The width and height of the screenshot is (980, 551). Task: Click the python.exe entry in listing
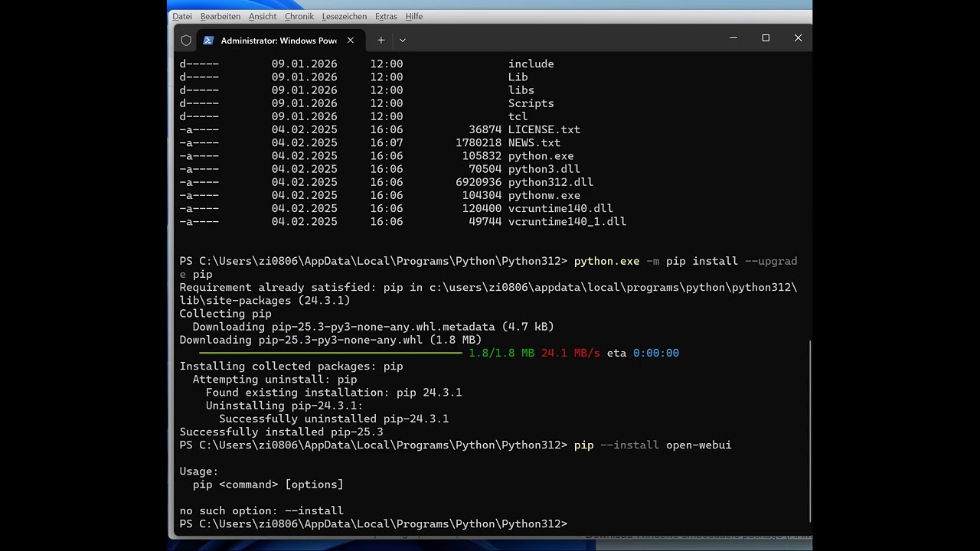pyautogui.click(x=541, y=155)
